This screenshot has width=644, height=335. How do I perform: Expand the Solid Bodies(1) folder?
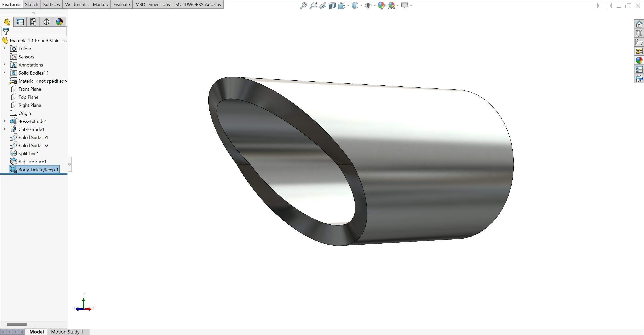[x=4, y=73]
